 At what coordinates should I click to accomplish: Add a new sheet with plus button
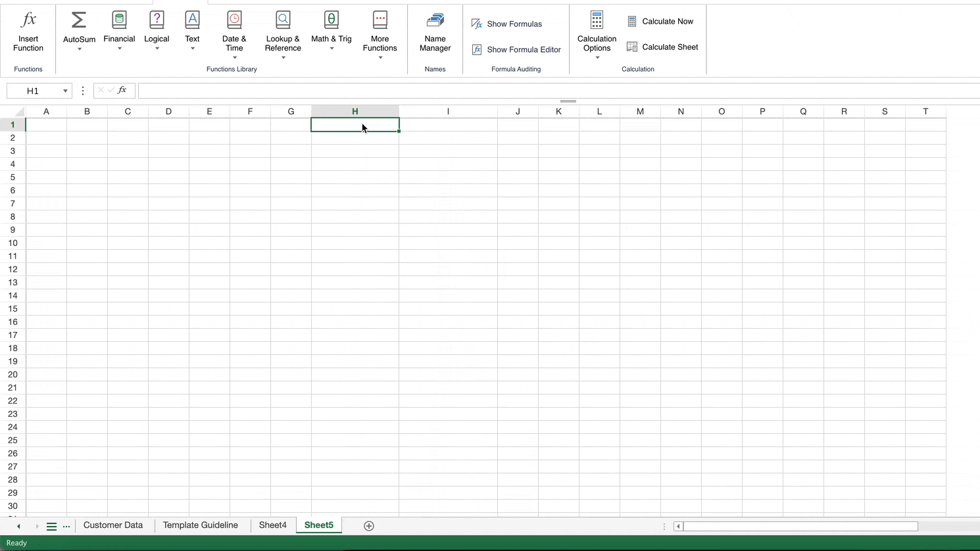[369, 526]
